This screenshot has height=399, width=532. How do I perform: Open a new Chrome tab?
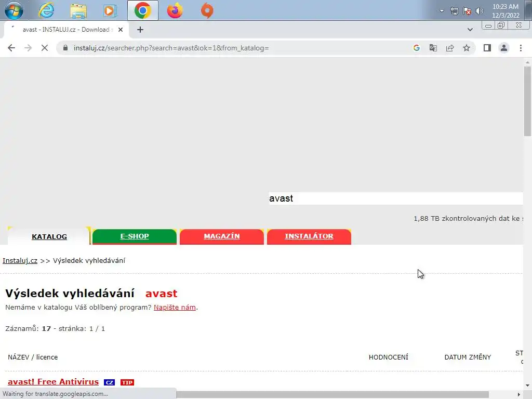[140, 30]
